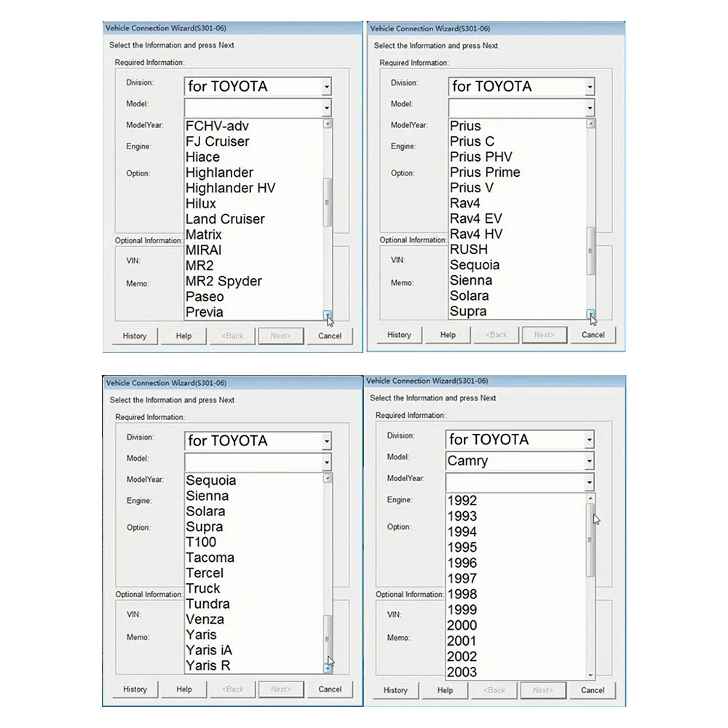Open Division dropdown in the window listing T100
The image size is (728, 728).
[x=327, y=441]
